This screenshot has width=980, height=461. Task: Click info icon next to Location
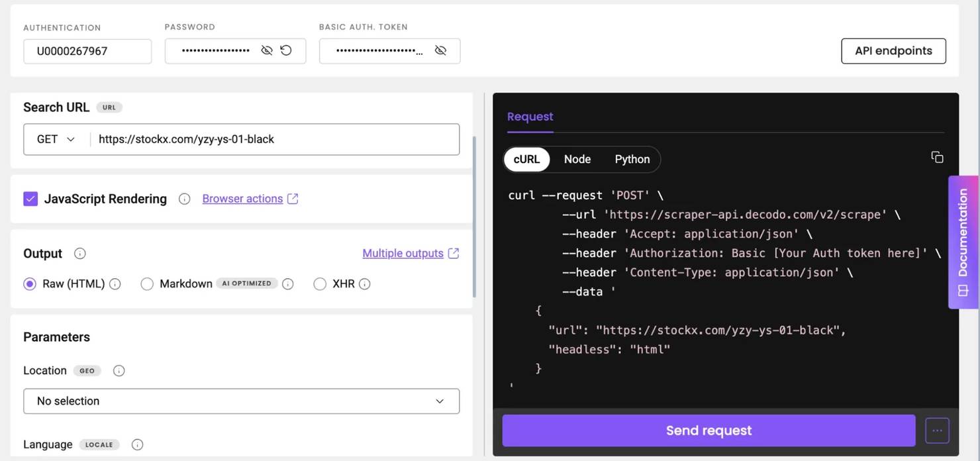pyautogui.click(x=119, y=371)
